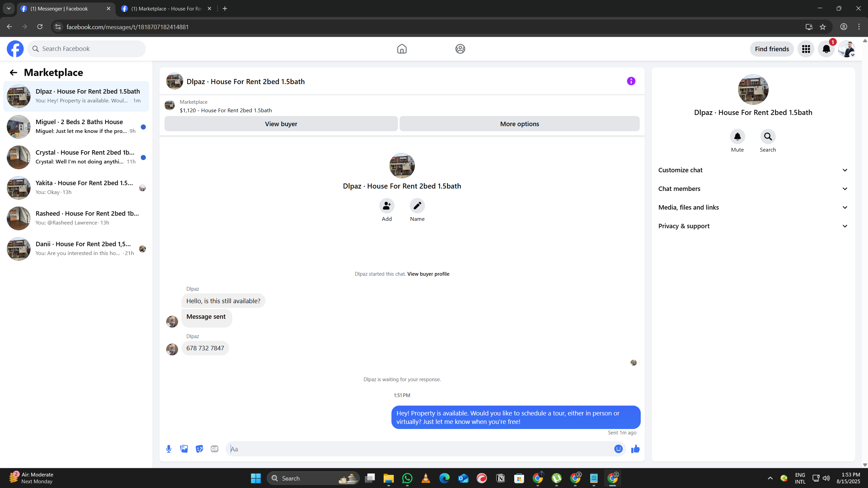This screenshot has height=488, width=868.
Task: Open the notifications bell
Action: point(826,49)
